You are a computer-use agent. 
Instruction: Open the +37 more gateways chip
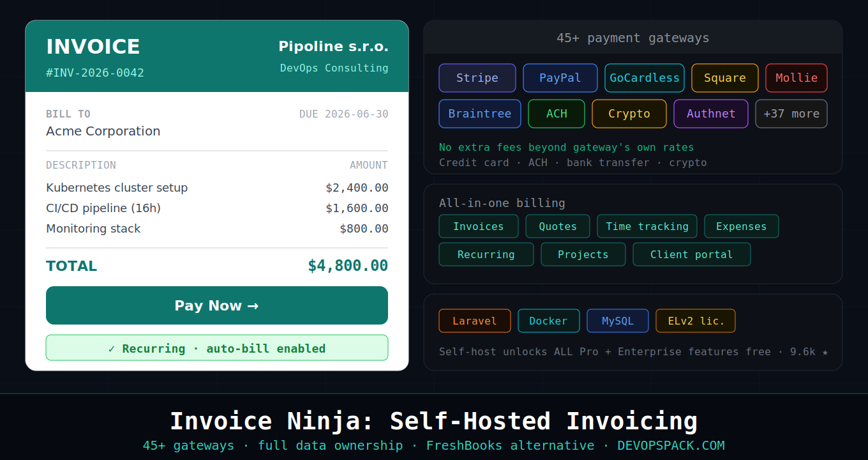coord(791,114)
